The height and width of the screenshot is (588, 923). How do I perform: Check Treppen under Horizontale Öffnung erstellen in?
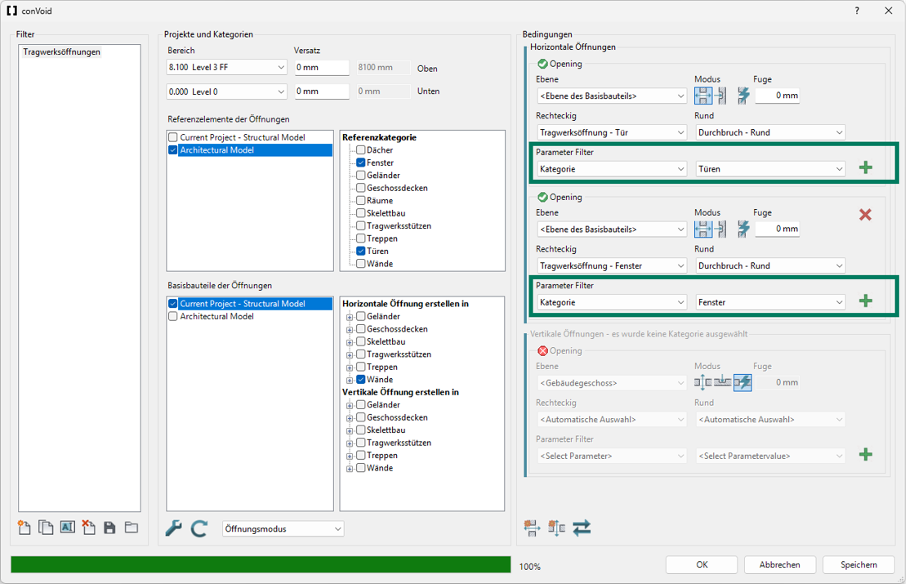point(361,367)
